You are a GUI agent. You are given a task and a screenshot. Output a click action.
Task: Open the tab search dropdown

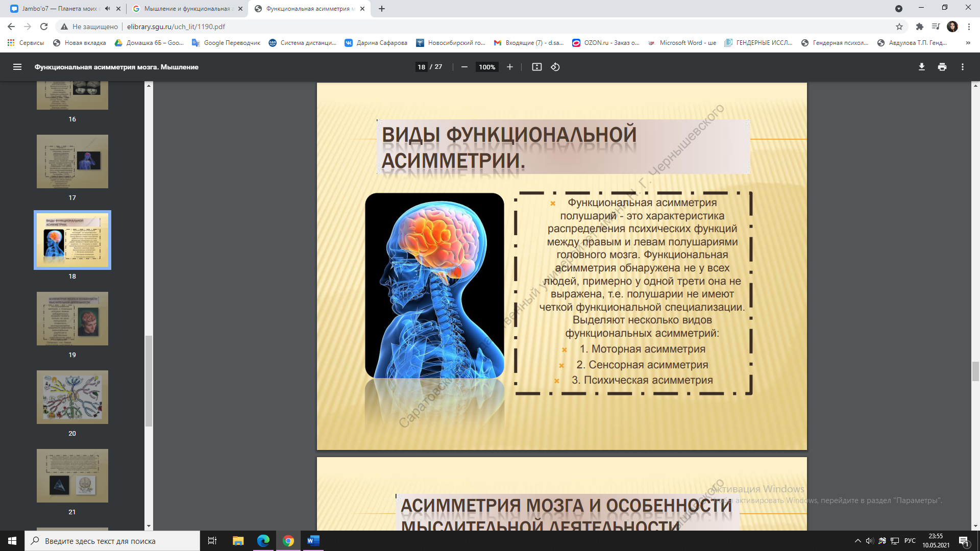[899, 9]
